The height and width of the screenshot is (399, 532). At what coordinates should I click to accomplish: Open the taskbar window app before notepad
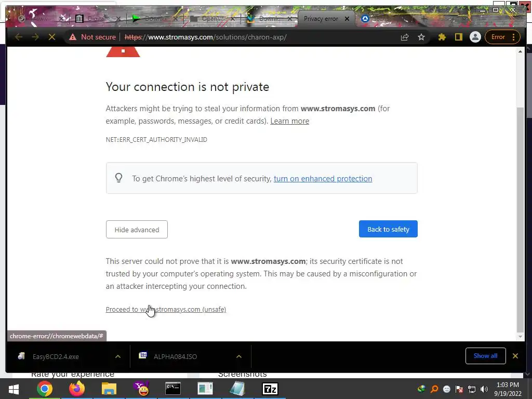click(x=205, y=389)
